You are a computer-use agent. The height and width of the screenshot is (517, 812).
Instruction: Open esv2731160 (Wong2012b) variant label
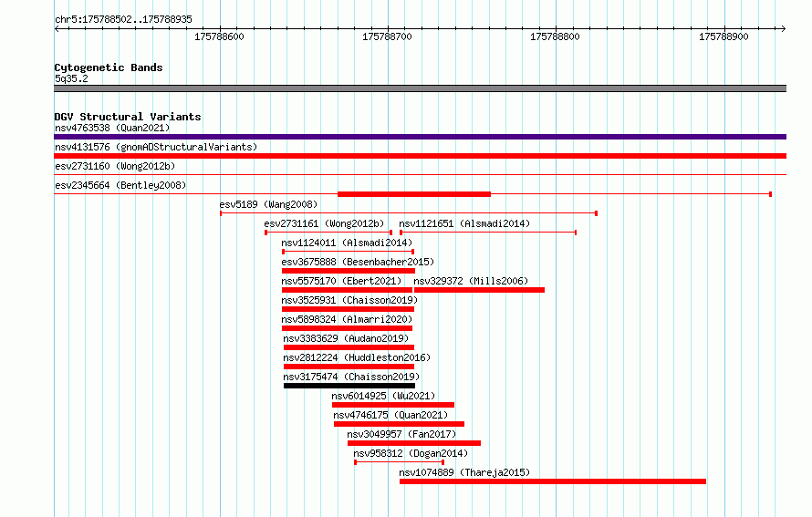[x=115, y=166]
